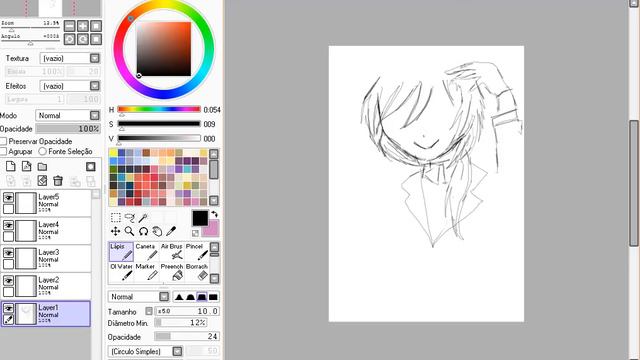
Task: Pick the flat hard brush edge shape
Action: coord(213,297)
